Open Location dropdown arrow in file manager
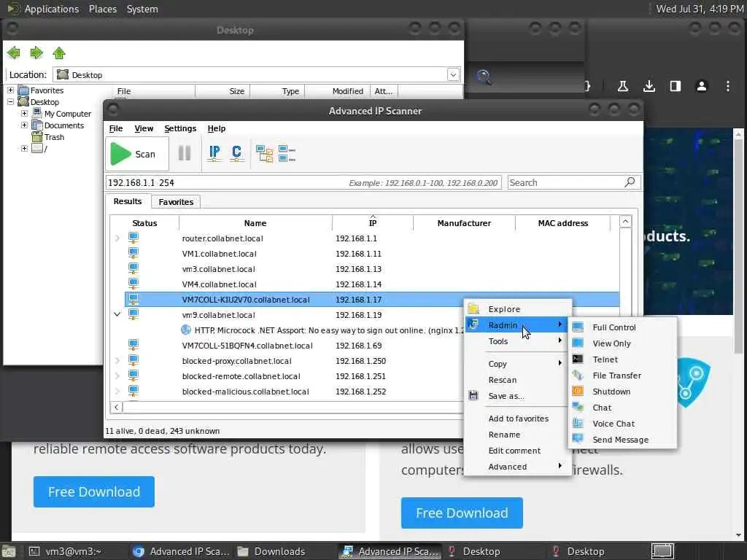The image size is (747, 560). tap(453, 75)
